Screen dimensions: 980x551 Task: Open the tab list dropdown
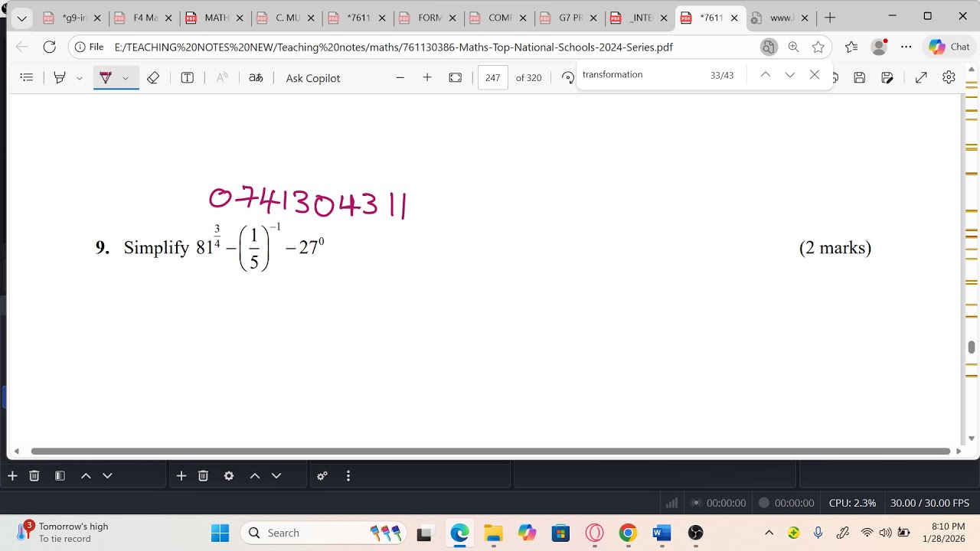tap(21, 18)
